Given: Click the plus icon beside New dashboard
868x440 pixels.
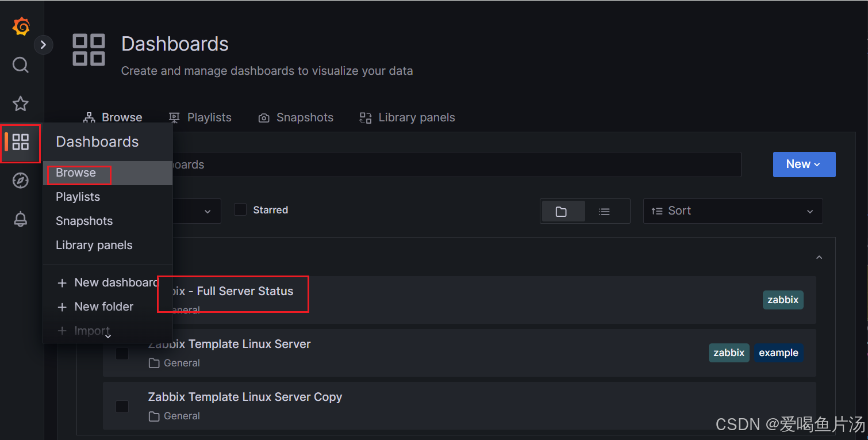Looking at the screenshot, I should pos(62,283).
